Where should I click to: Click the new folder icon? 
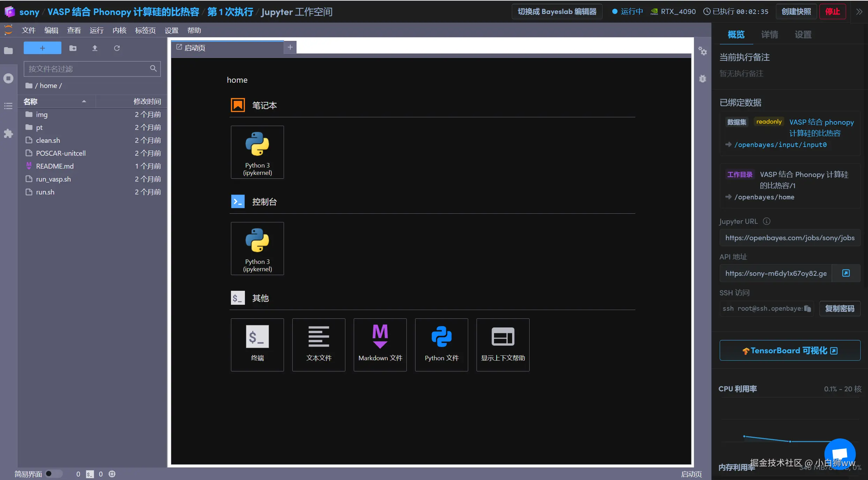(x=73, y=48)
